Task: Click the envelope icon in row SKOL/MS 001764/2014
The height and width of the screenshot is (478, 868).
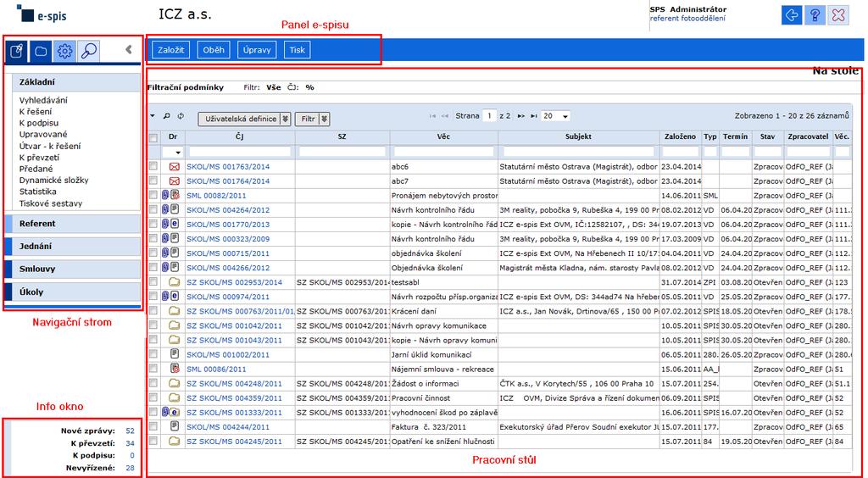Action: coord(175,181)
